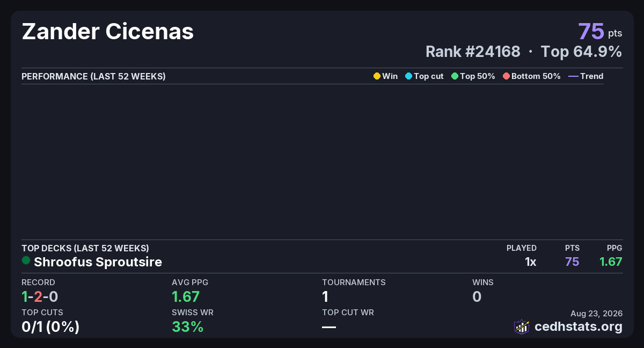The height and width of the screenshot is (348, 644).
Task: Open the Shroofus Sproutsire deck entry
Action: [x=98, y=262]
